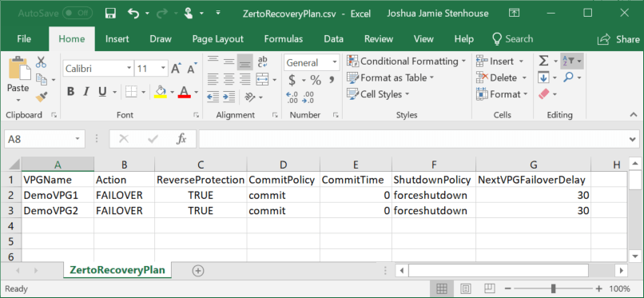The image size is (644, 298).
Task: Increase indent icon
Action: 229,97
